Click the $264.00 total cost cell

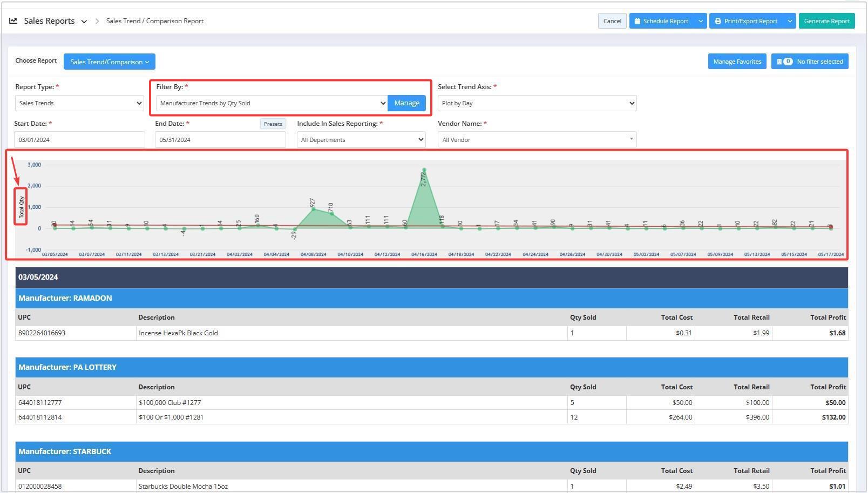coord(660,417)
